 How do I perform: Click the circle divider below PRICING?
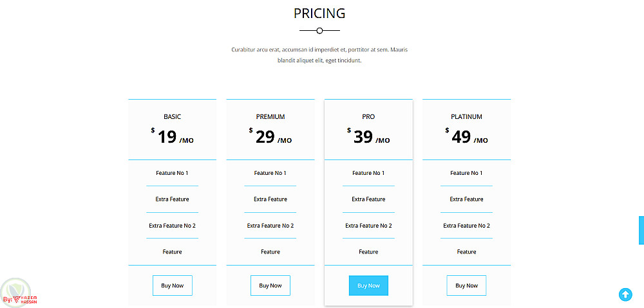[x=319, y=30]
